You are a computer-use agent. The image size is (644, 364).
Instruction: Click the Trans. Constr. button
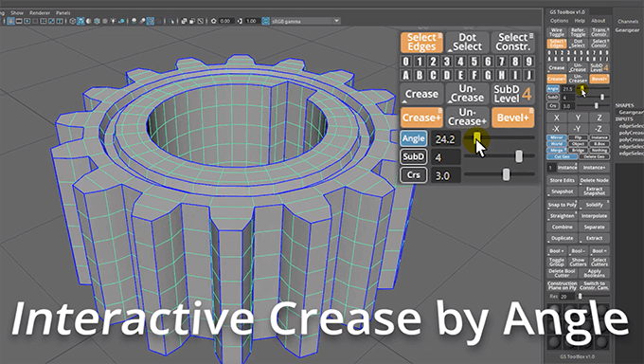(x=600, y=32)
